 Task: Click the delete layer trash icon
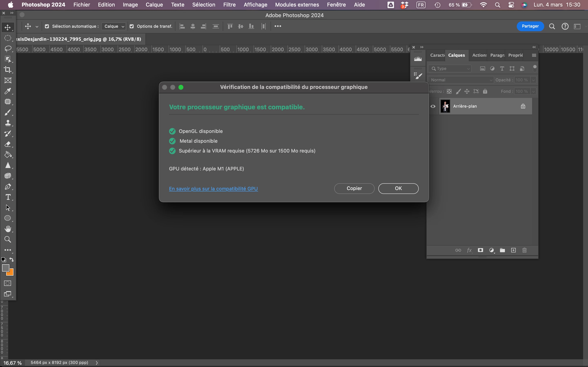524,250
